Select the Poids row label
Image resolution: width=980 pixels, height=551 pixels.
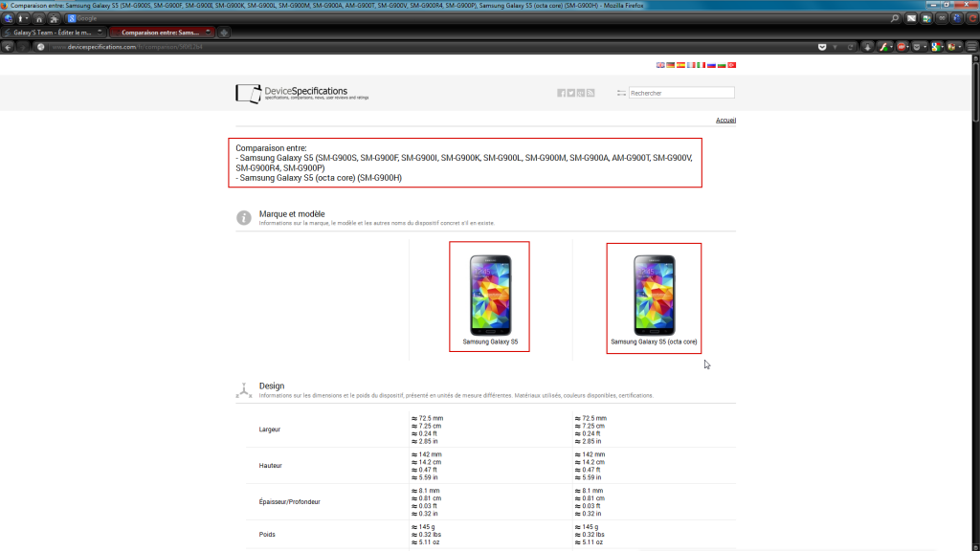(267, 534)
